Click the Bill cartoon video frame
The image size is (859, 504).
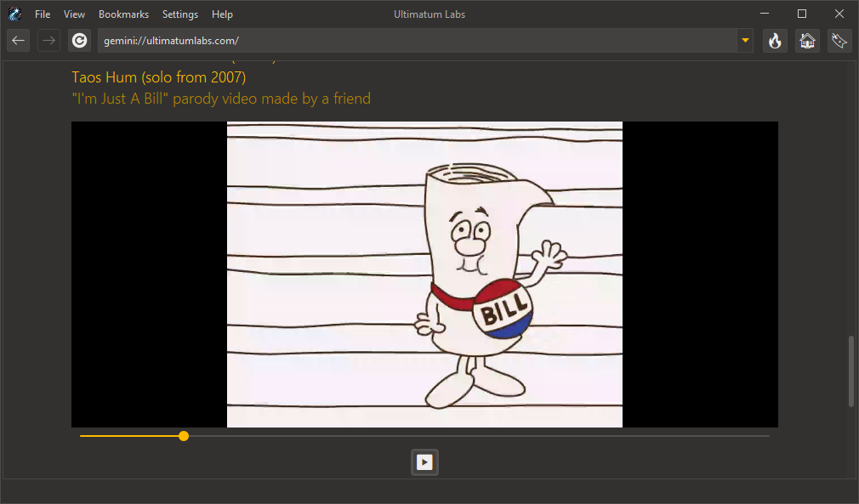click(424, 275)
